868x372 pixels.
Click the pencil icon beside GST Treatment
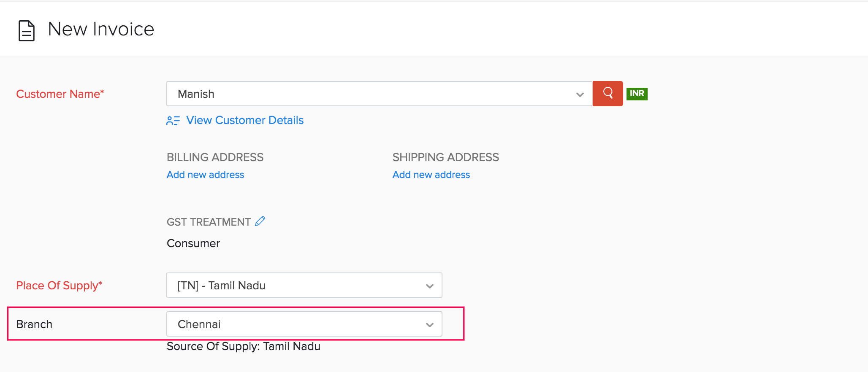[260, 221]
